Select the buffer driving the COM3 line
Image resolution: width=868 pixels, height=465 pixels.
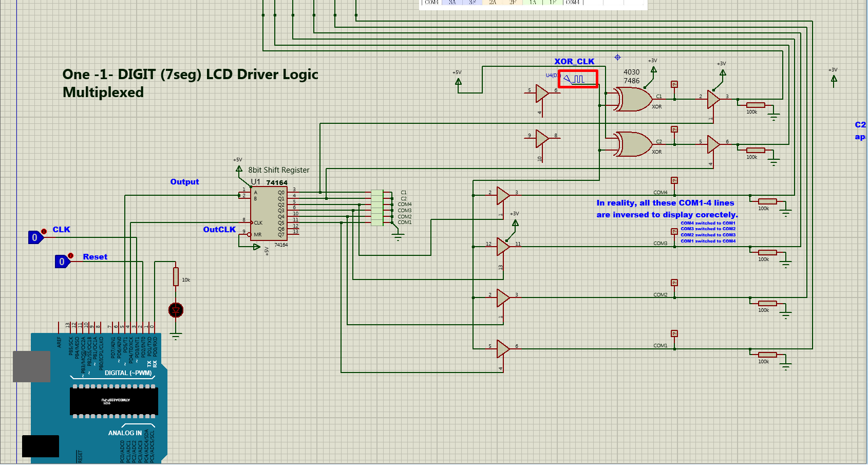503,247
